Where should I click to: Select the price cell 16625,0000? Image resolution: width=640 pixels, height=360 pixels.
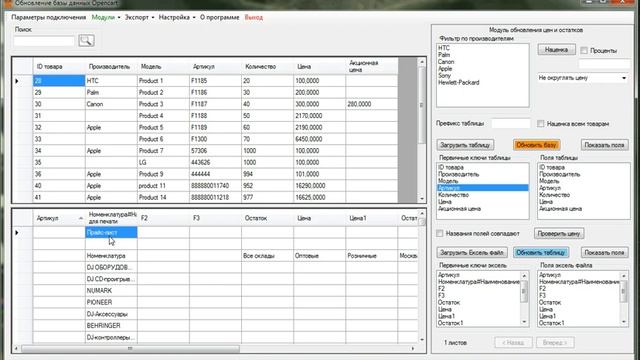[320, 197]
